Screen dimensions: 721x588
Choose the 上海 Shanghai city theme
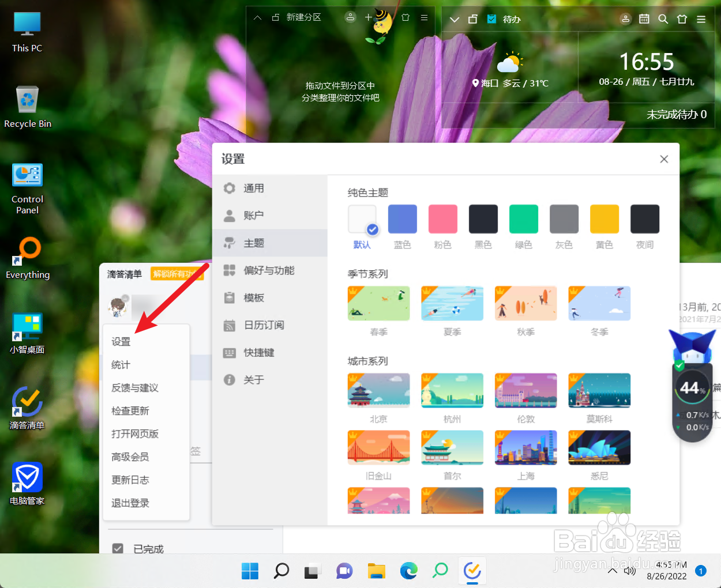(x=526, y=447)
